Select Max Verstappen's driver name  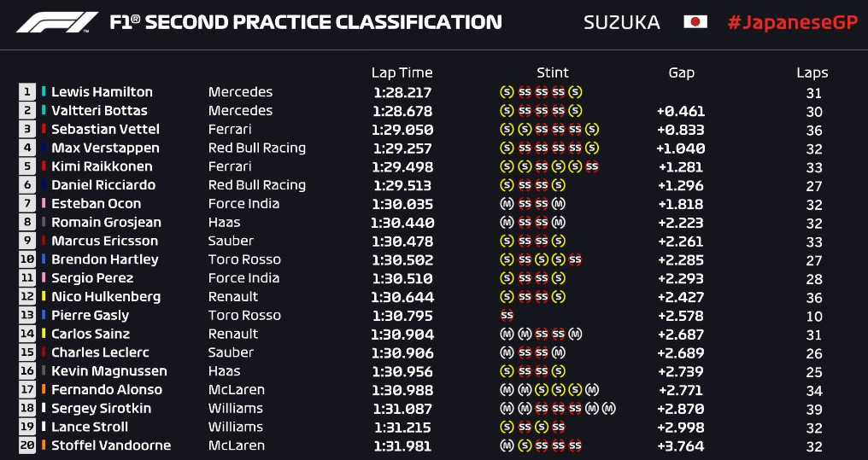pyautogui.click(x=105, y=148)
